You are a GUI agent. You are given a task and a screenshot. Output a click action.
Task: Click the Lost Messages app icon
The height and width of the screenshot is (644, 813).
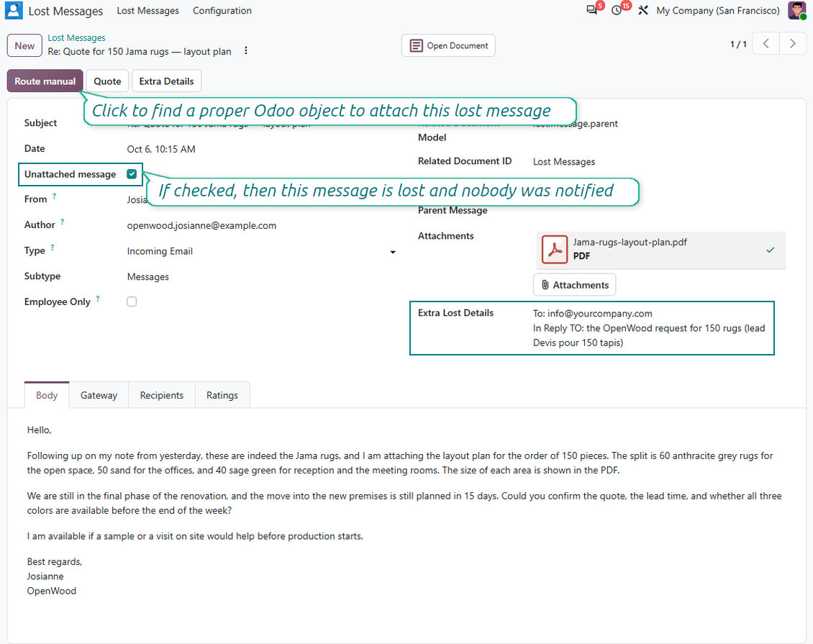pyautogui.click(x=14, y=10)
